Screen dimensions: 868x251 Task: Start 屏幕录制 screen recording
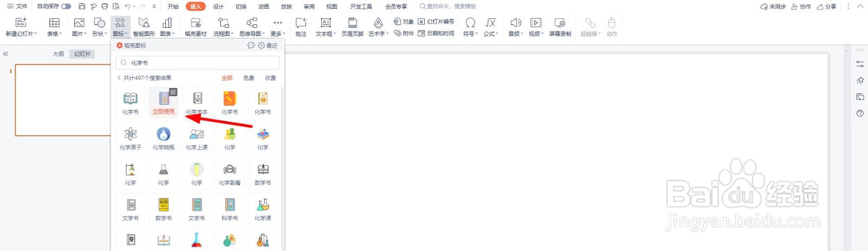pos(560,27)
